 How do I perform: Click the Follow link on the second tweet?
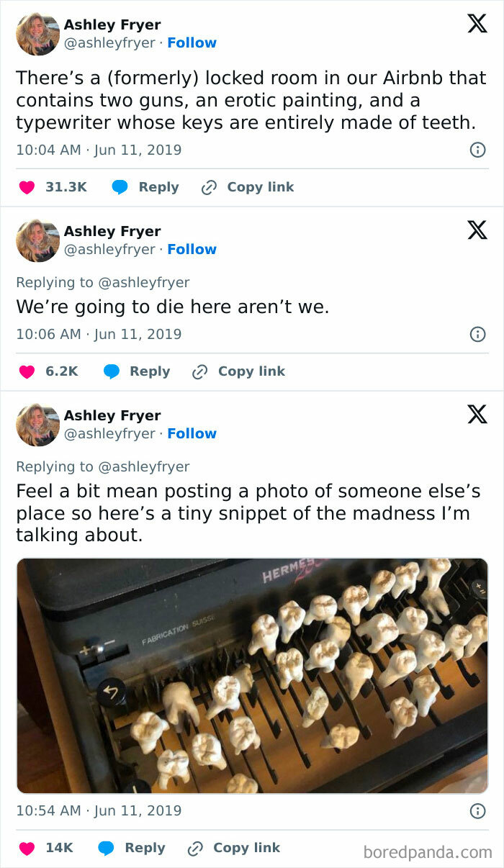pos(192,249)
